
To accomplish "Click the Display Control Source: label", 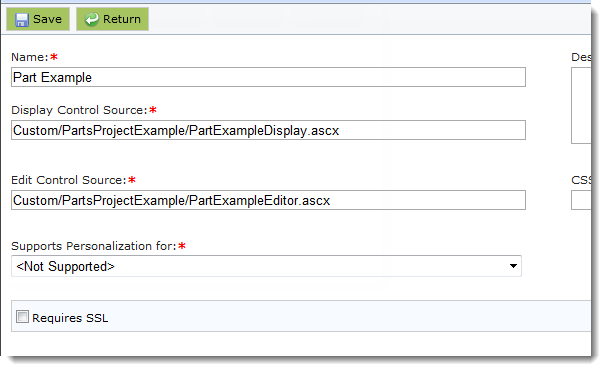I will click(79, 110).
